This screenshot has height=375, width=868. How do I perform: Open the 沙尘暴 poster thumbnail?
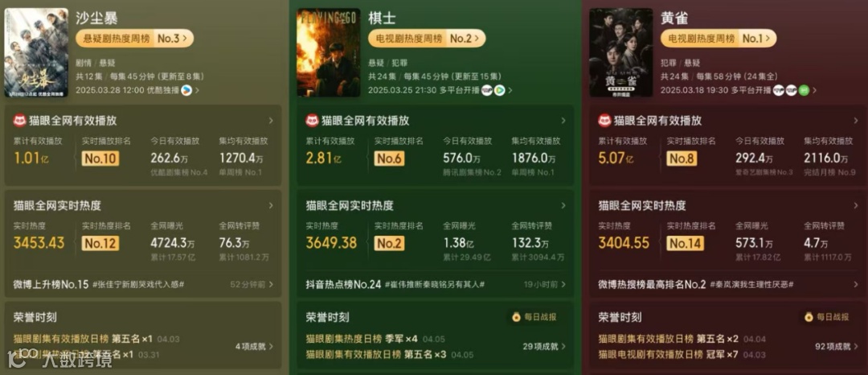pyautogui.click(x=36, y=52)
